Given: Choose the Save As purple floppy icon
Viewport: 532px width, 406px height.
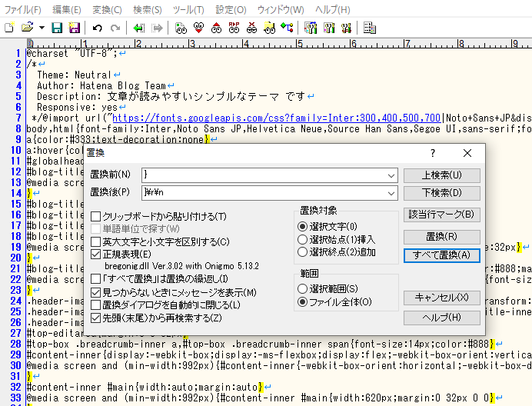Looking at the screenshot, I should tap(75, 28).
